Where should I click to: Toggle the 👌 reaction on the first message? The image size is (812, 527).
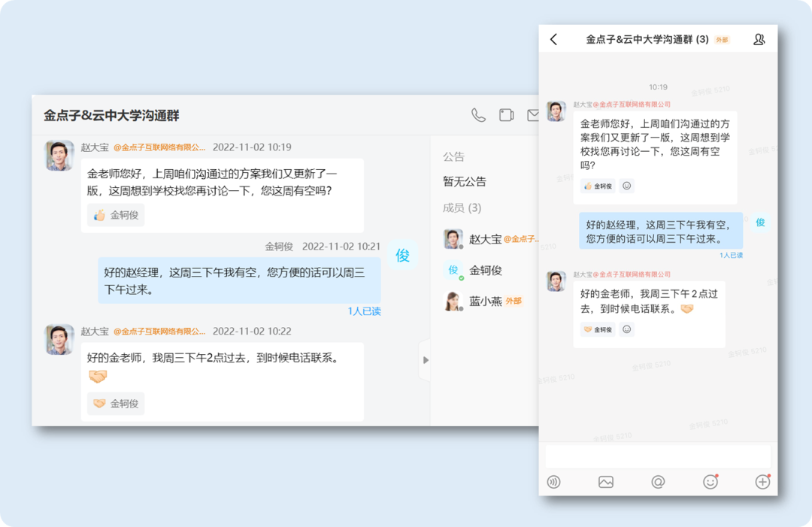tap(114, 214)
